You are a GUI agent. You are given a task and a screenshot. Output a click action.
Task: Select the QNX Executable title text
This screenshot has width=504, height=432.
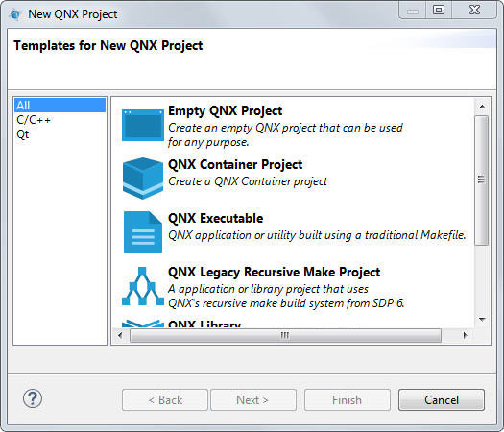[x=216, y=219]
